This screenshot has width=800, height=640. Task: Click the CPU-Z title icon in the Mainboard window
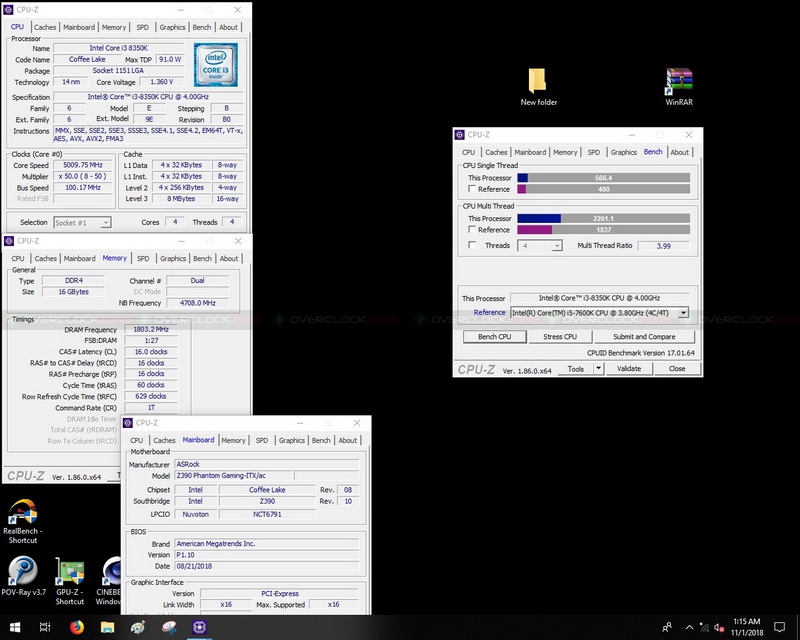(128, 423)
